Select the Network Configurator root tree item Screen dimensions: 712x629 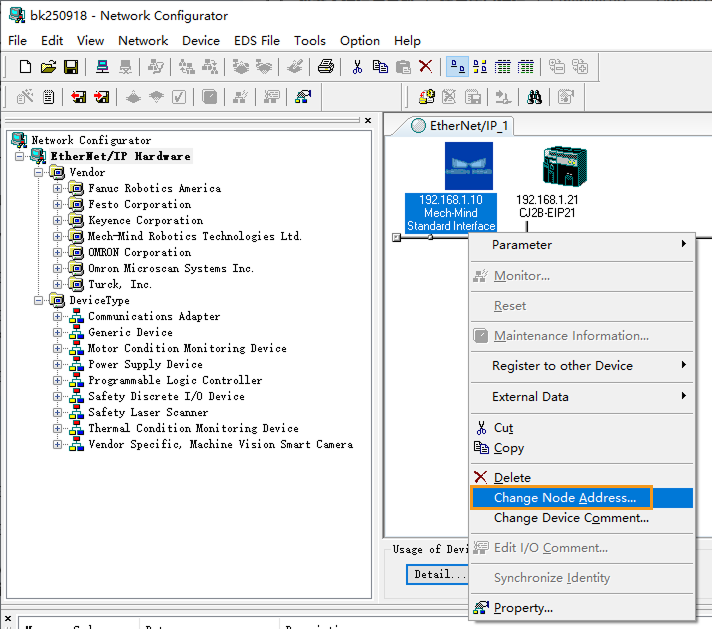[x=91, y=140]
